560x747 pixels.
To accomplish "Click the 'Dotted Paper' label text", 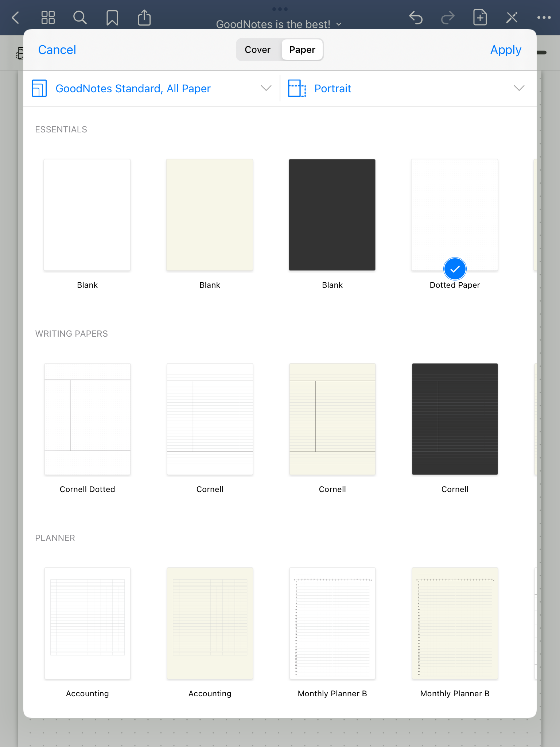I will (455, 285).
